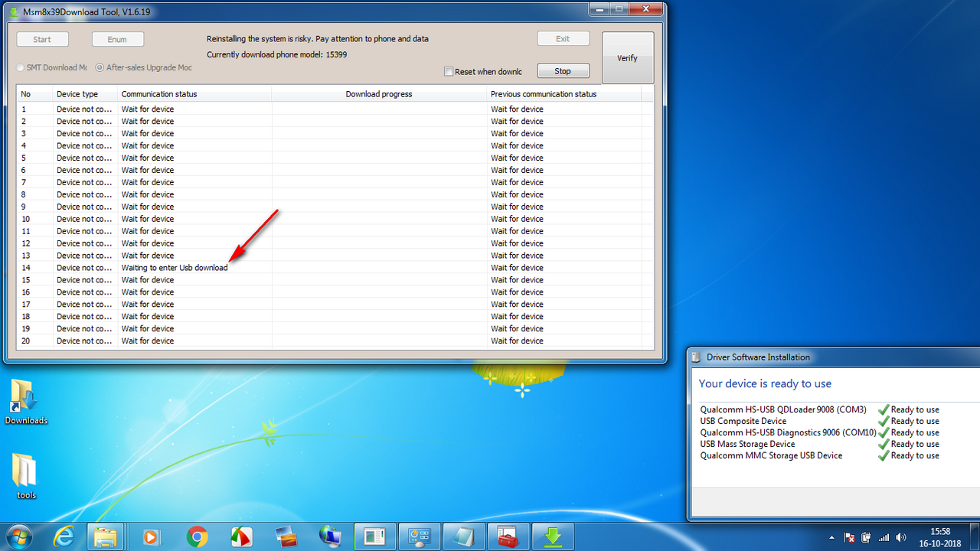Open the colorful umbrella app in taskbar

coord(240,537)
